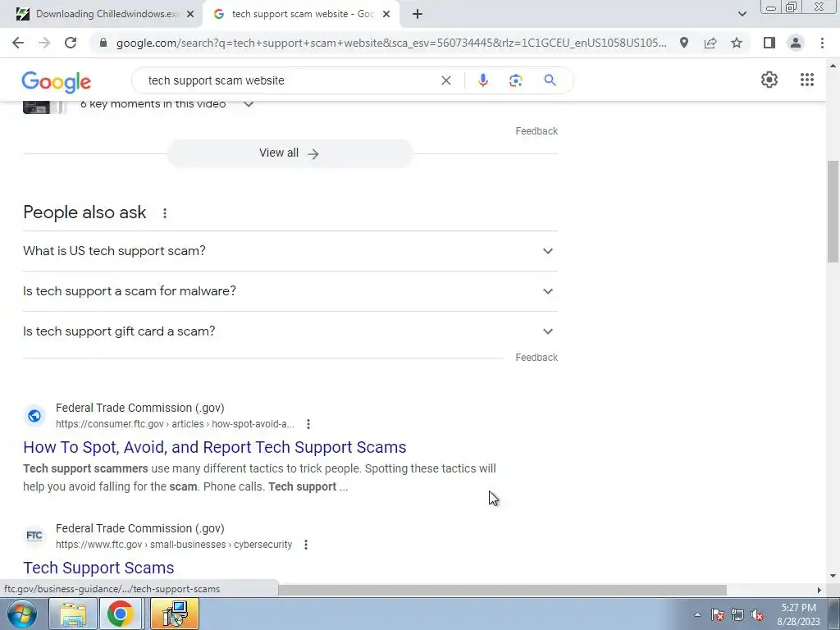
Task: Open the tab search dropdown arrow
Action: tap(742, 14)
